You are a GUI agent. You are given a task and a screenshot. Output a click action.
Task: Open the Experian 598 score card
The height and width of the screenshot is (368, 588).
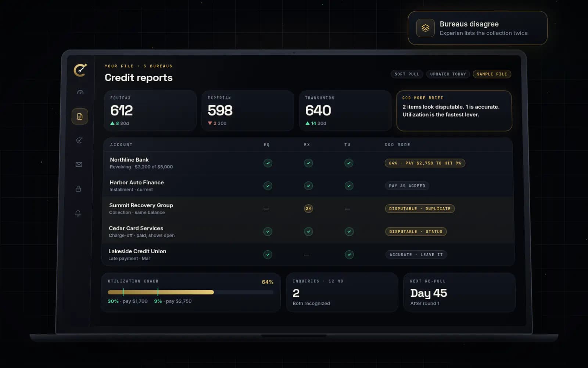[x=248, y=111]
